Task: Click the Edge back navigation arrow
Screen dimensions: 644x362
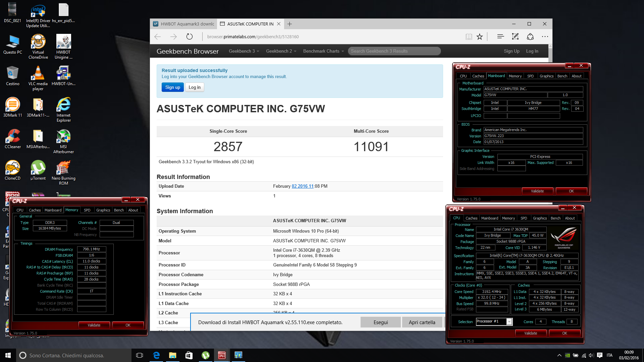Action: click(158, 37)
